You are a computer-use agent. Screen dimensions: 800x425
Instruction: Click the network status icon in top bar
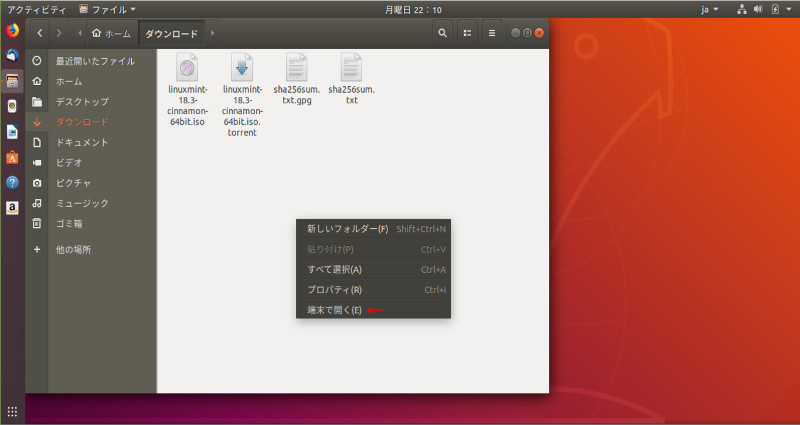point(742,10)
